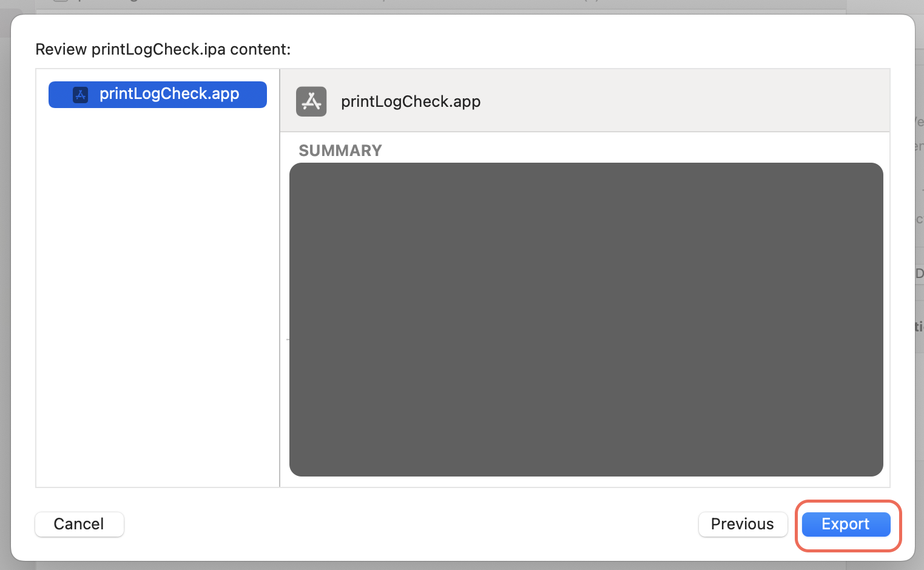Click the printLogCheck.app header title

[x=411, y=101]
